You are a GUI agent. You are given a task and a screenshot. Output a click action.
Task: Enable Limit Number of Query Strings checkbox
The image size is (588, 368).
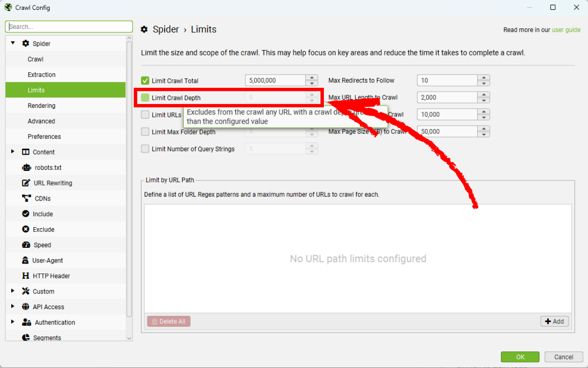pyautogui.click(x=145, y=149)
